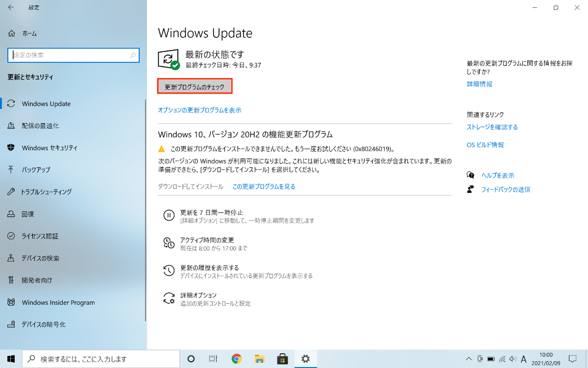Click the Insider Program cat icon
The height and width of the screenshot is (368, 588).
tap(11, 302)
